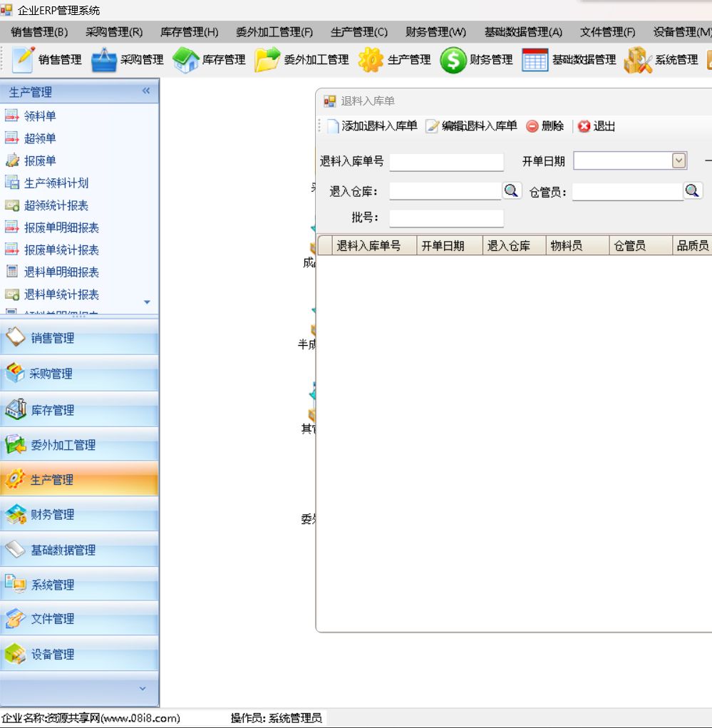Click the 编辑退料入库单 pencil icon
Screen dimensions: 712x728
pos(432,126)
